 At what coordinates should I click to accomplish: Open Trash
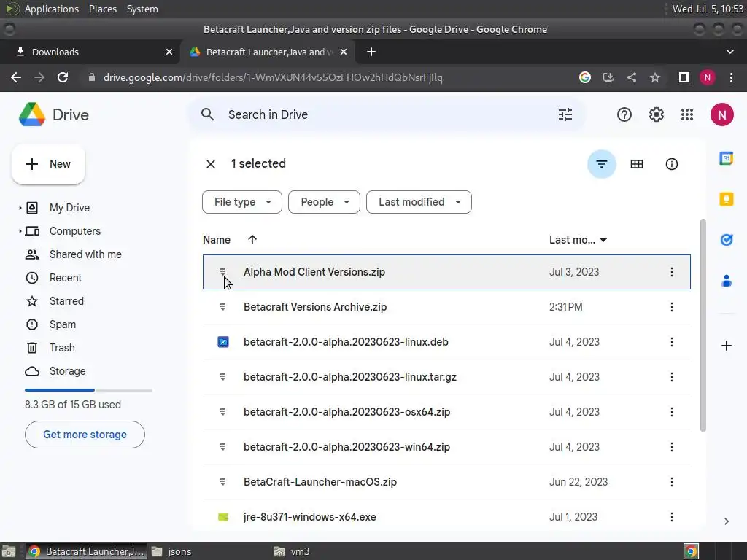coord(62,348)
